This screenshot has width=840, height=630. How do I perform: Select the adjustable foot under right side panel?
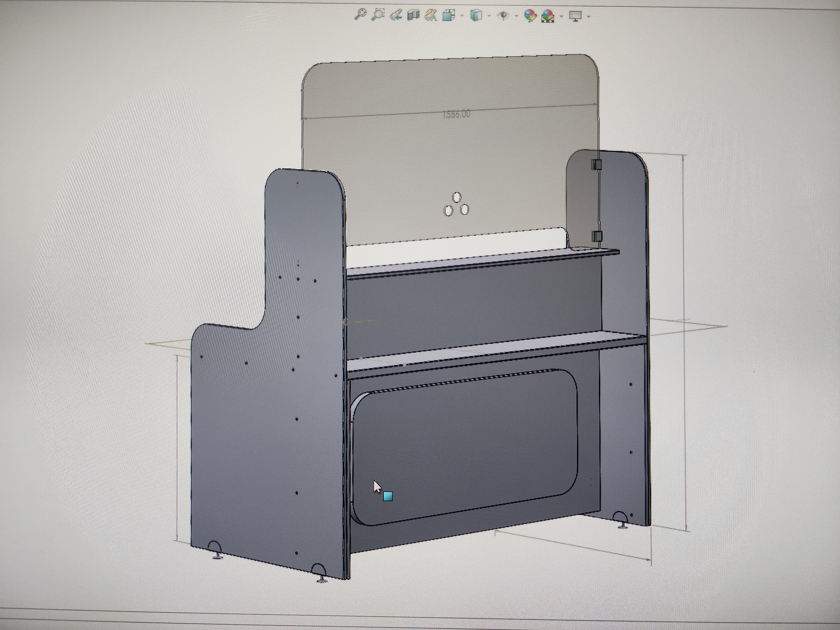[x=623, y=525]
